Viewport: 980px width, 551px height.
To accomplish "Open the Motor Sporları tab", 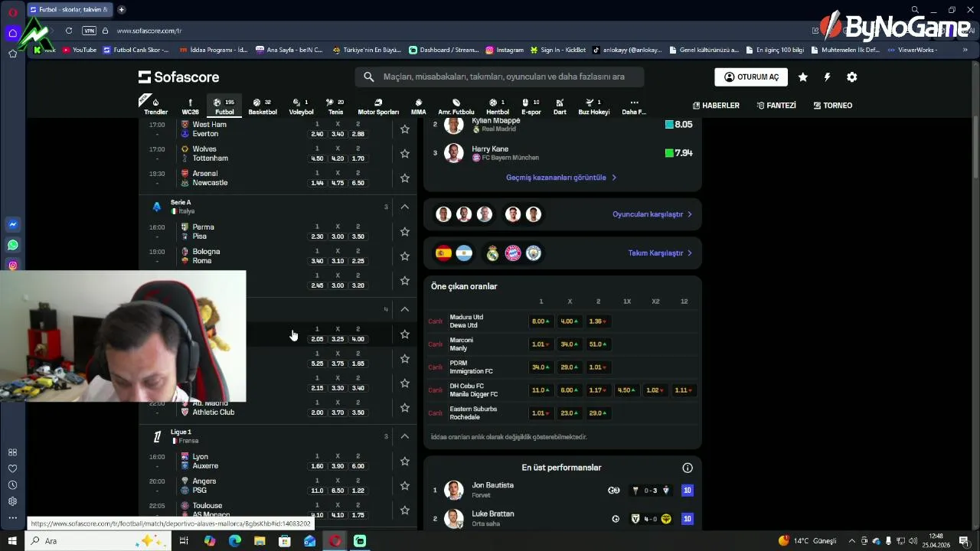I will tap(378, 106).
